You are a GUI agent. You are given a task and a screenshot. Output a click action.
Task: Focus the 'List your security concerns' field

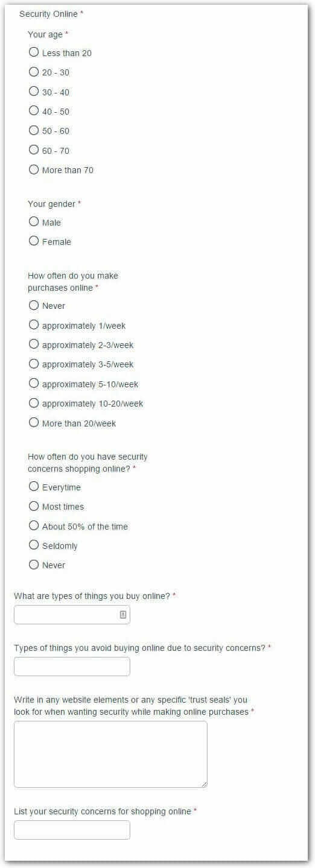(72, 830)
